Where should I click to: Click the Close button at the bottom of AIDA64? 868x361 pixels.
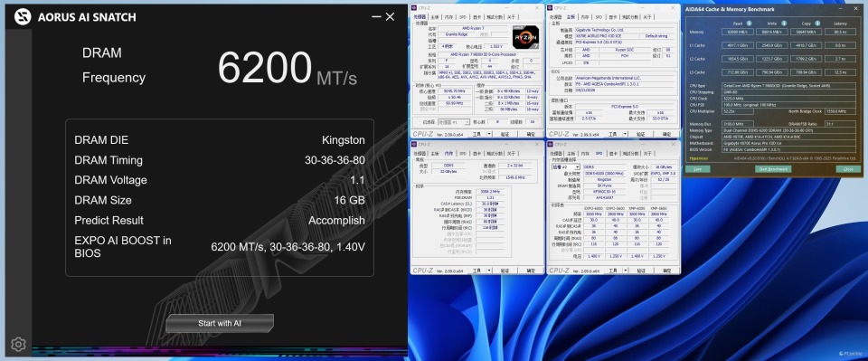tap(849, 169)
